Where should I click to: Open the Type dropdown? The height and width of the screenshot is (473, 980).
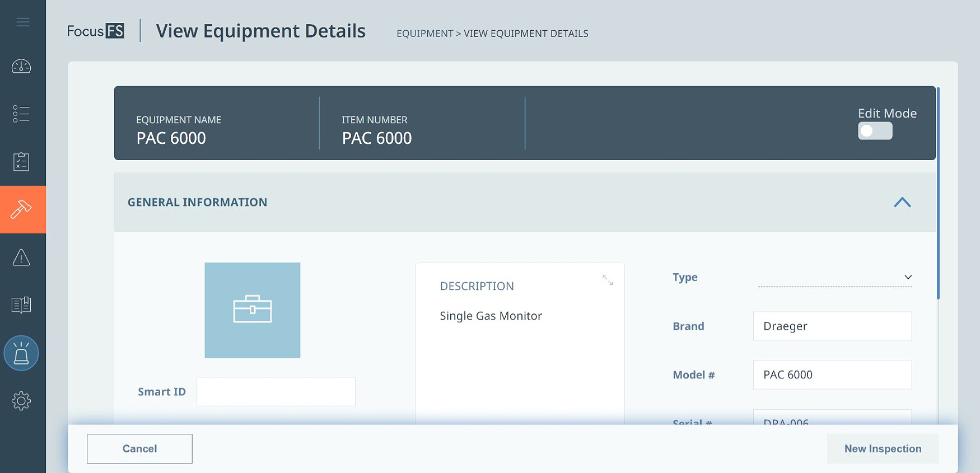click(x=834, y=278)
